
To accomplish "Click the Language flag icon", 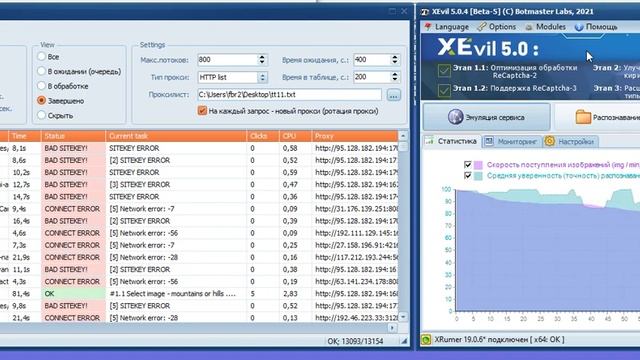I will pyautogui.click(x=428, y=27).
